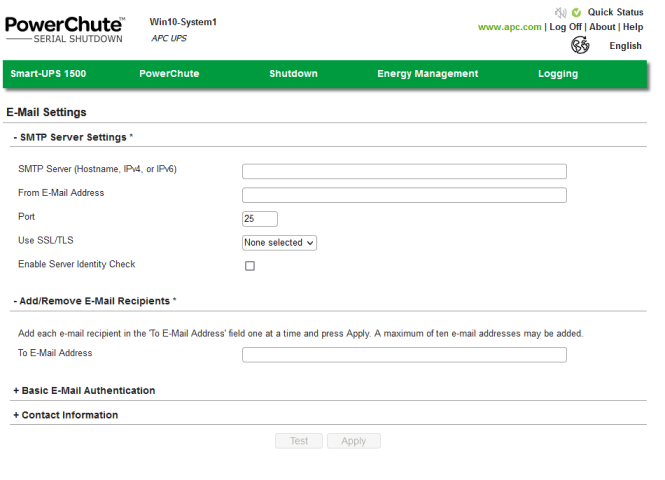
Task: Open the PowerChute menu
Action: [x=169, y=74]
